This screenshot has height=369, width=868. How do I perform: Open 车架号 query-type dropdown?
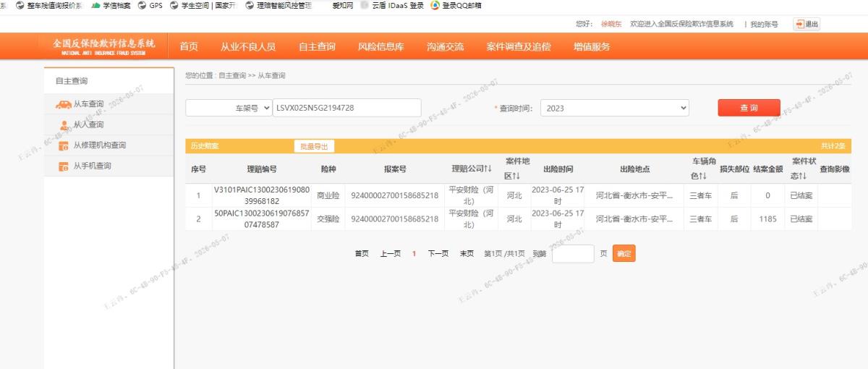pos(229,108)
